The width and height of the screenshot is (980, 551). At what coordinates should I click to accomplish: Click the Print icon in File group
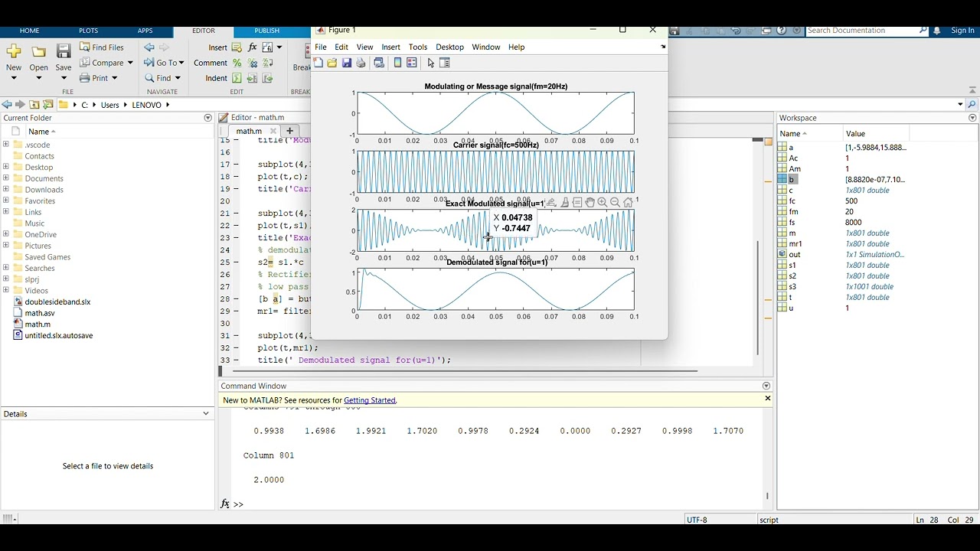85,78
